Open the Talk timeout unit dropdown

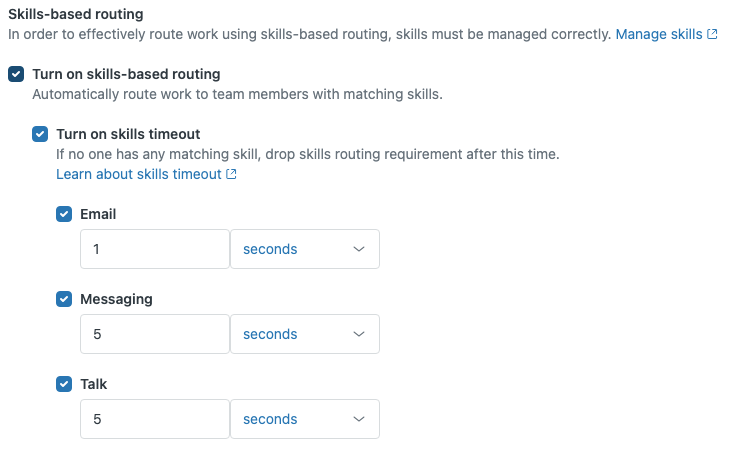click(x=304, y=419)
